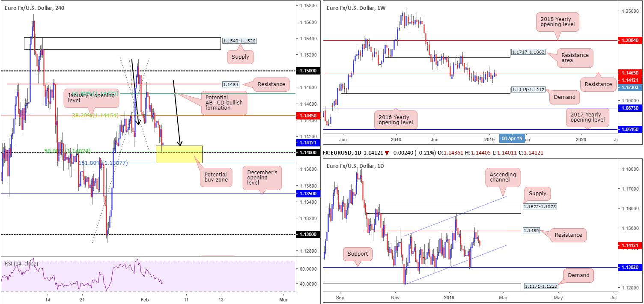This screenshot has height=304, width=644.
Task: Click the black 1.15000 price axis tag
Action: pos(309,71)
